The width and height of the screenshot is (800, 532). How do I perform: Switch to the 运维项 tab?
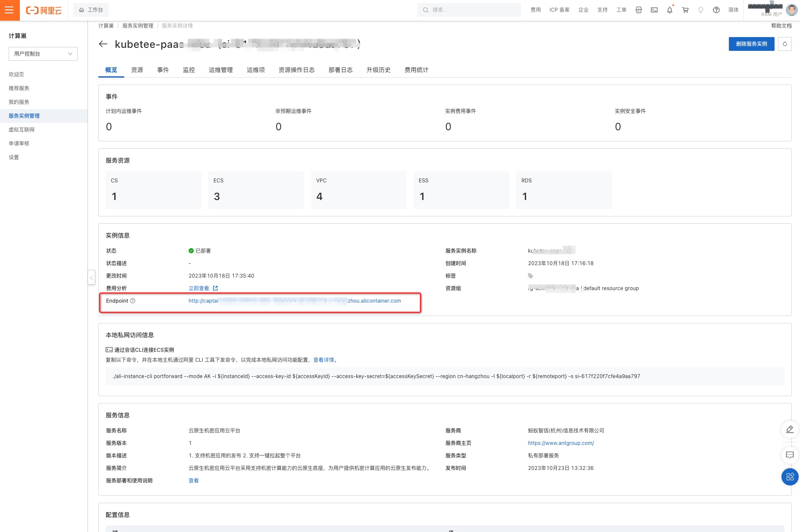[x=256, y=70]
